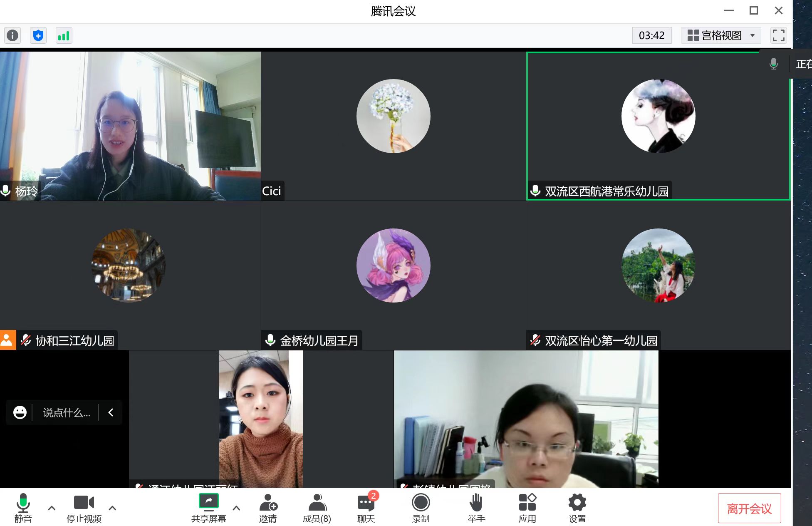This screenshot has width=812, height=526.
Task: Expand the audio options arrow beside 静音
Action: tap(52, 508)
